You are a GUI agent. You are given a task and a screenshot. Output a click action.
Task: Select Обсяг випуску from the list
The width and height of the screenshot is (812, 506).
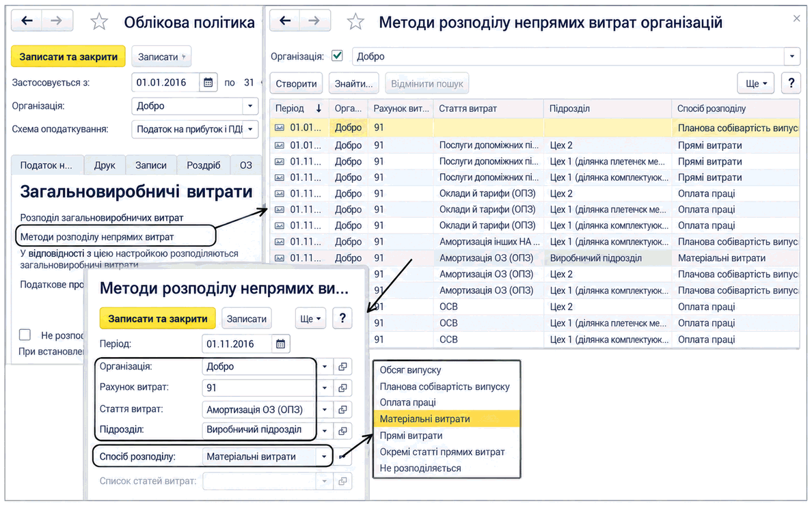tap(446, 370)
